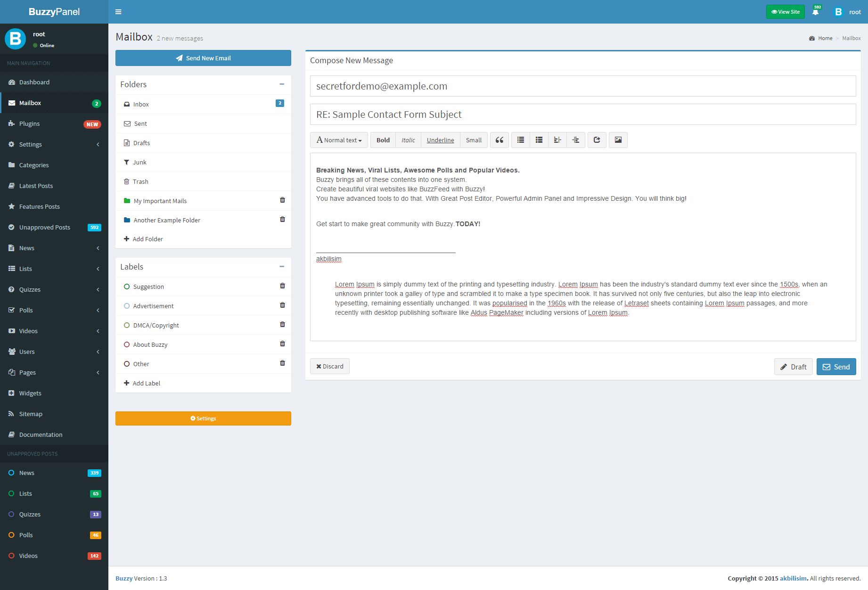Click trash icon beside Suggestion label
The width and height of the screenshot is (868, 590).
click(x=282, y=286)
